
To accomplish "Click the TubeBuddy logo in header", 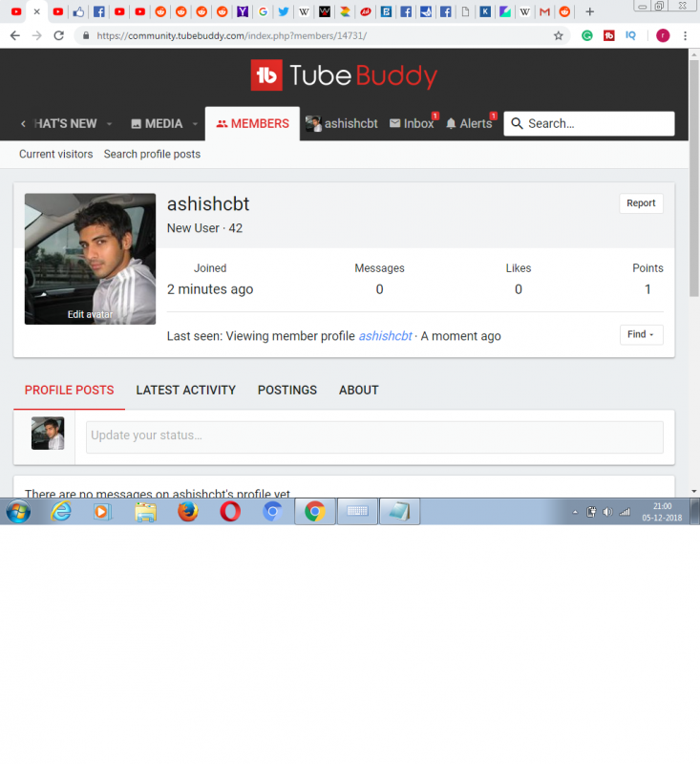I will [344, 75].
